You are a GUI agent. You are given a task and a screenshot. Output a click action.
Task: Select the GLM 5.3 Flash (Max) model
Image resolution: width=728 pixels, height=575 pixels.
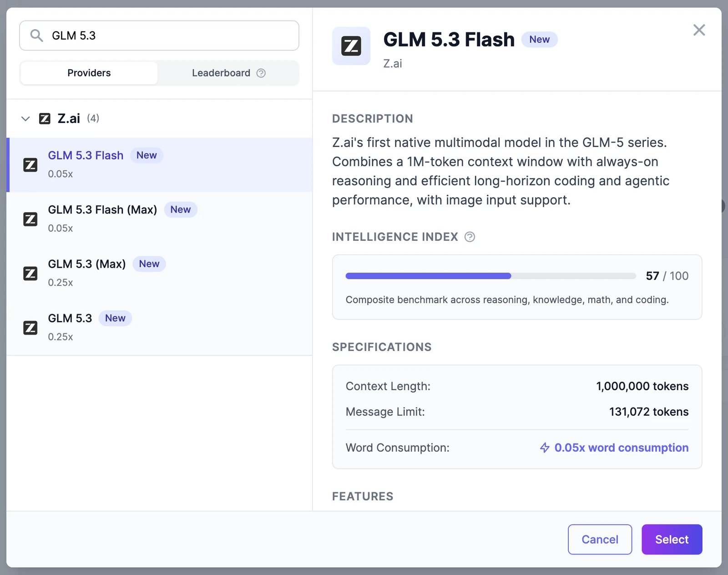[159, 219]
